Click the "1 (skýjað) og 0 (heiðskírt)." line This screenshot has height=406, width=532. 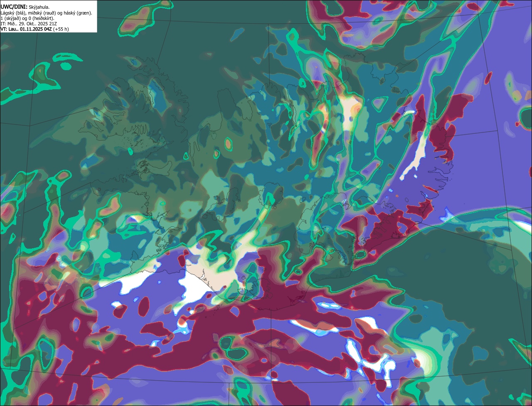27,18
